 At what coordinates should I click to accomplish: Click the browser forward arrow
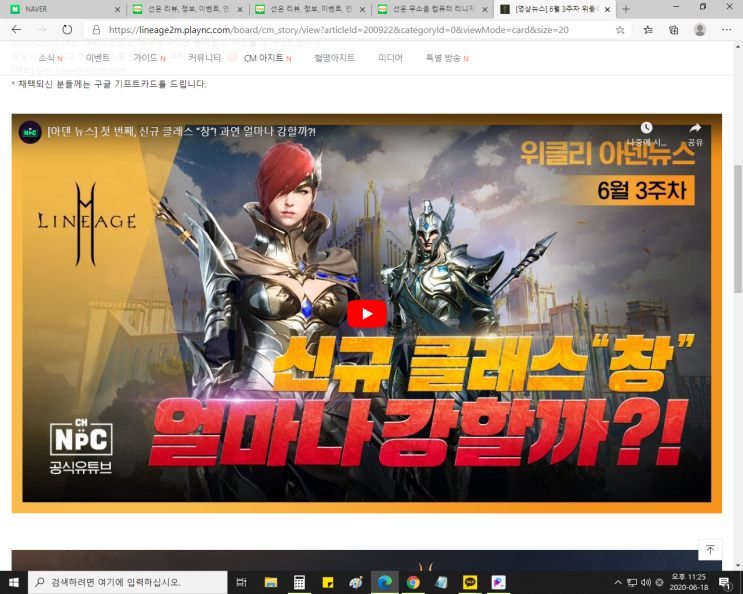point(42,30)
